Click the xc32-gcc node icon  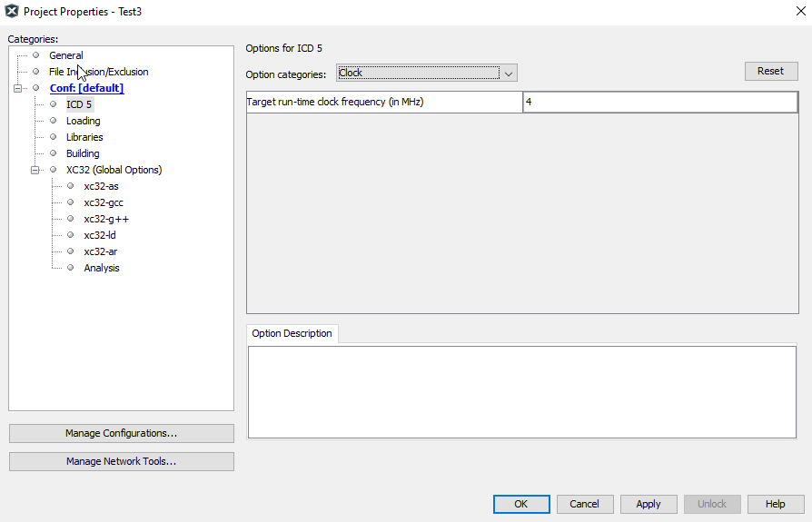71,202
